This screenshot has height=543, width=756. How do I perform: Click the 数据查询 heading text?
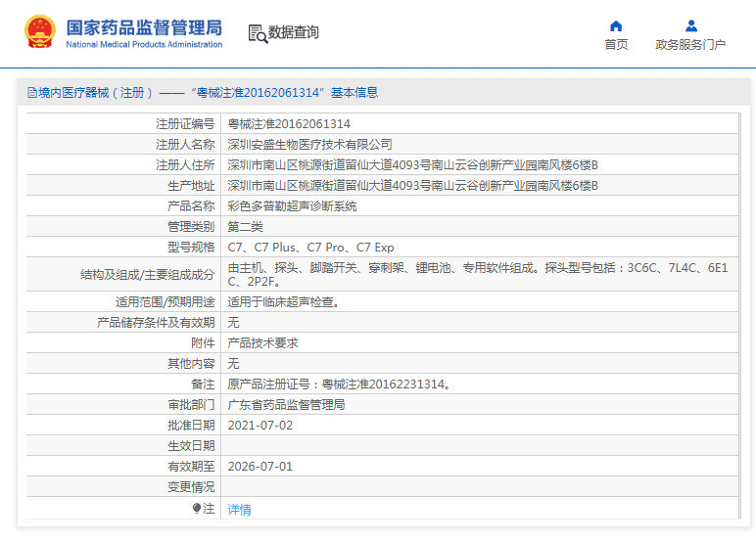[294, 33]
